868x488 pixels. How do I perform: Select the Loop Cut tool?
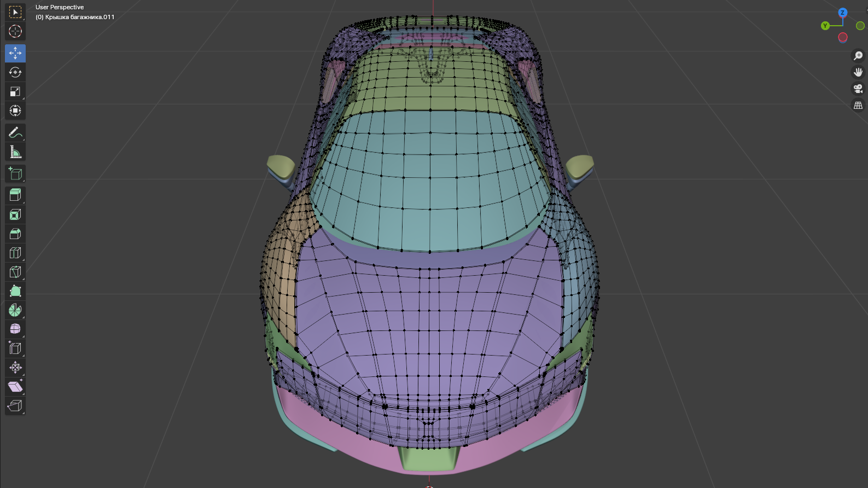[x=15, y=253]
